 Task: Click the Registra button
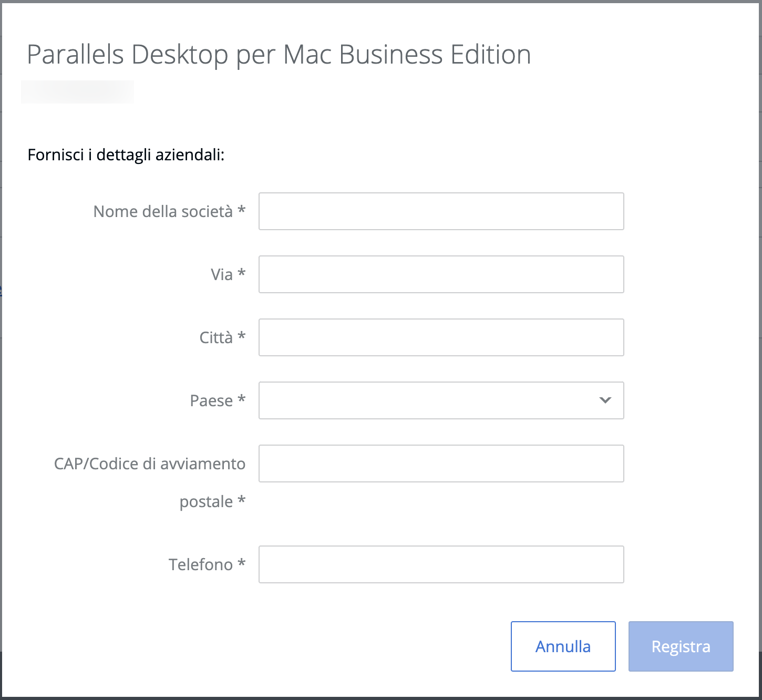click(681, 646)
